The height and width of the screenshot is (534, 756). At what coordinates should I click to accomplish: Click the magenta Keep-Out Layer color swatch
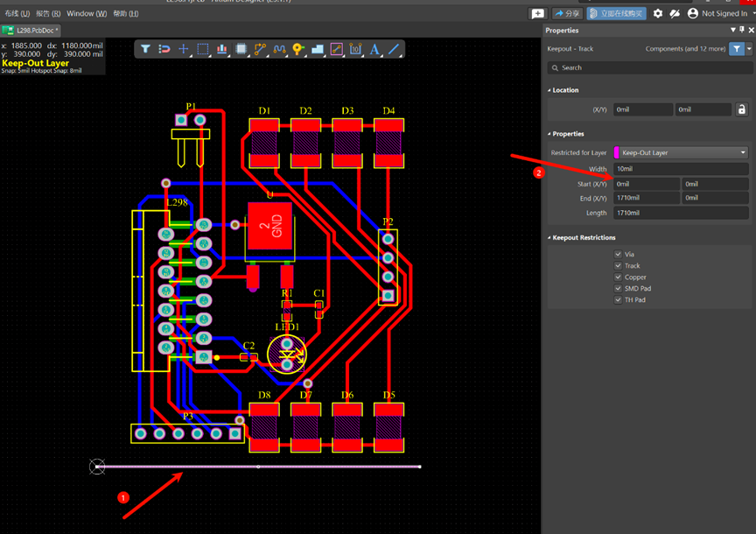616,152
